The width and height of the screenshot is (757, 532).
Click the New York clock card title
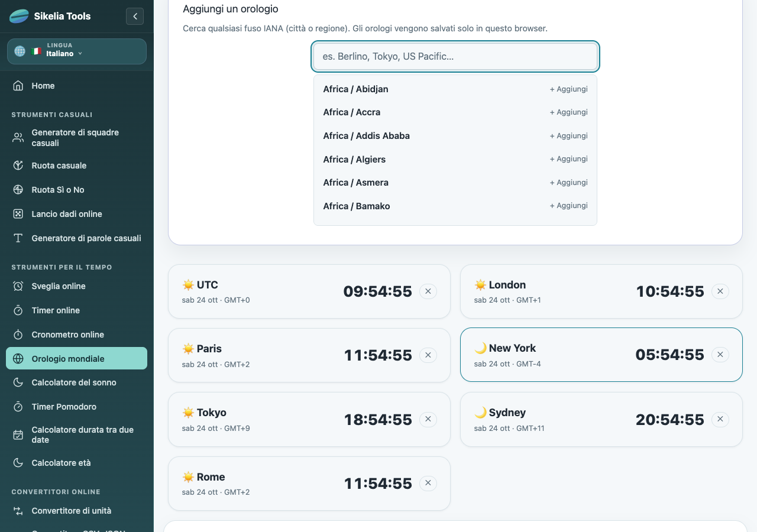pyautogui.click(x=512, y=348)
